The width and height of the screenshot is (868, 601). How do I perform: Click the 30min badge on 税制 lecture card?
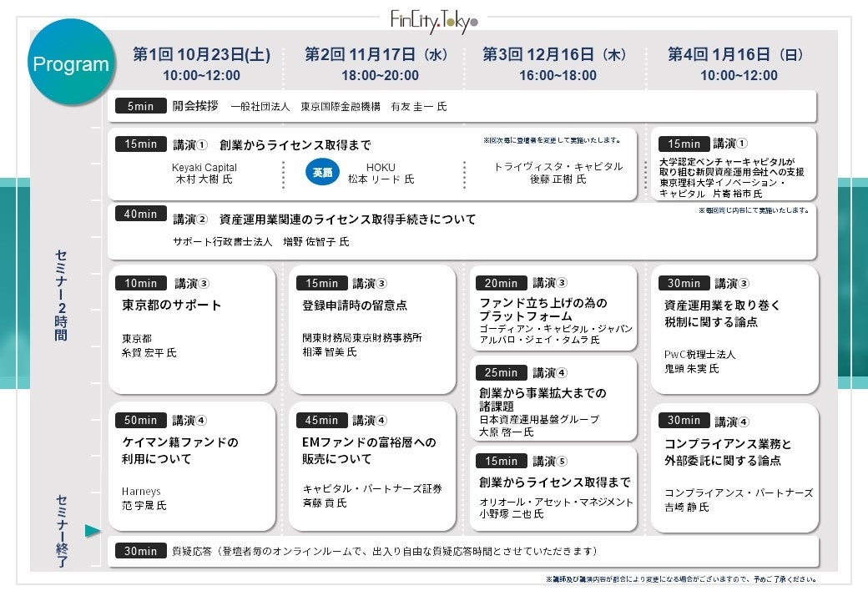coord(684,283)
